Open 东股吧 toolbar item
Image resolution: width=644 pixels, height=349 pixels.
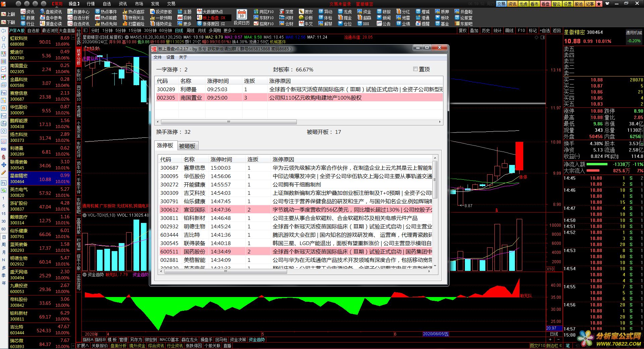[x=464, y=24]
